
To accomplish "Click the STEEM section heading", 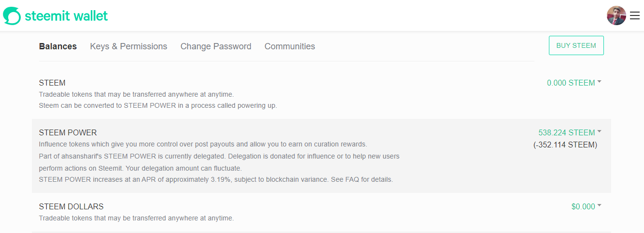I will coord(52,83).
